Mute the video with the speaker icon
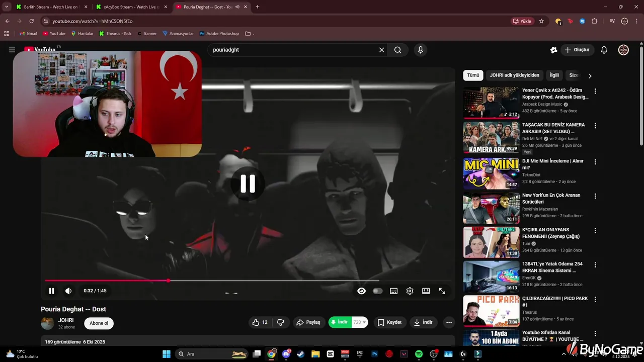644x362 pixels. coord(68,291)
